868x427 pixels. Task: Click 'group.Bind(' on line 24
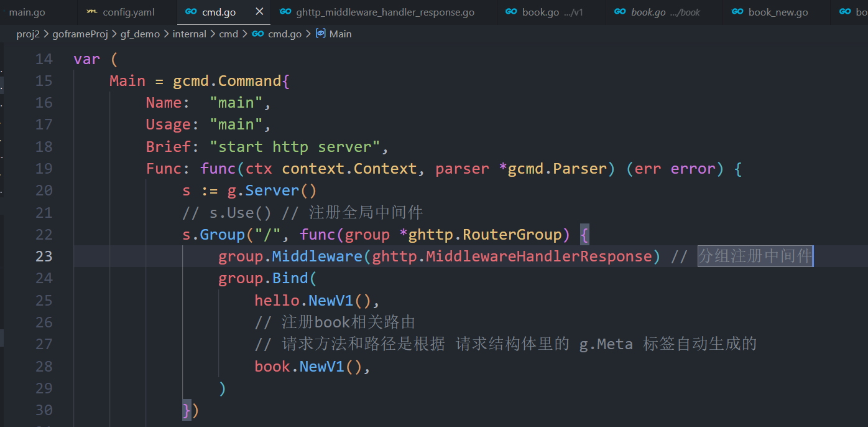[268, 278]
